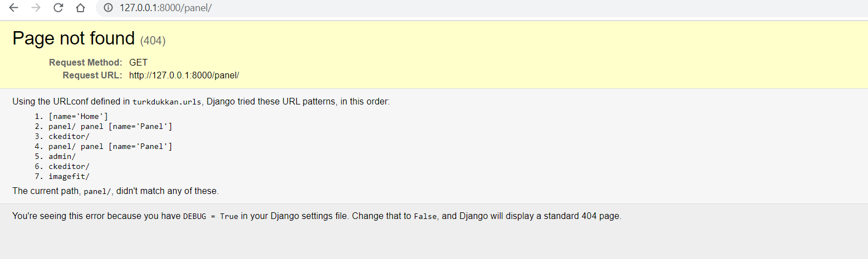Click the GET request method value

[x=138, y=62]
